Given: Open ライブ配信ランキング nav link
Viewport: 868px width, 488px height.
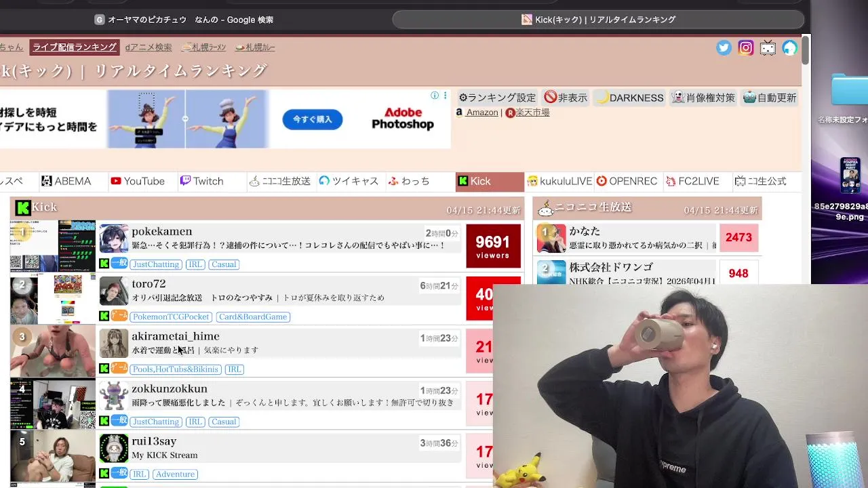Looking at the screenshot, I should pos(75,47).
